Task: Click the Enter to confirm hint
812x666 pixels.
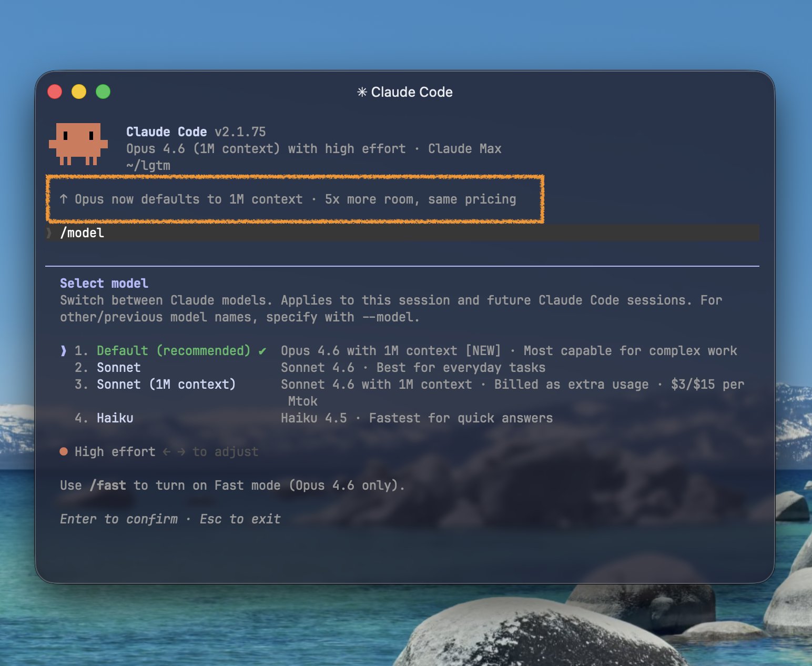Action: (x=119, y=519)
